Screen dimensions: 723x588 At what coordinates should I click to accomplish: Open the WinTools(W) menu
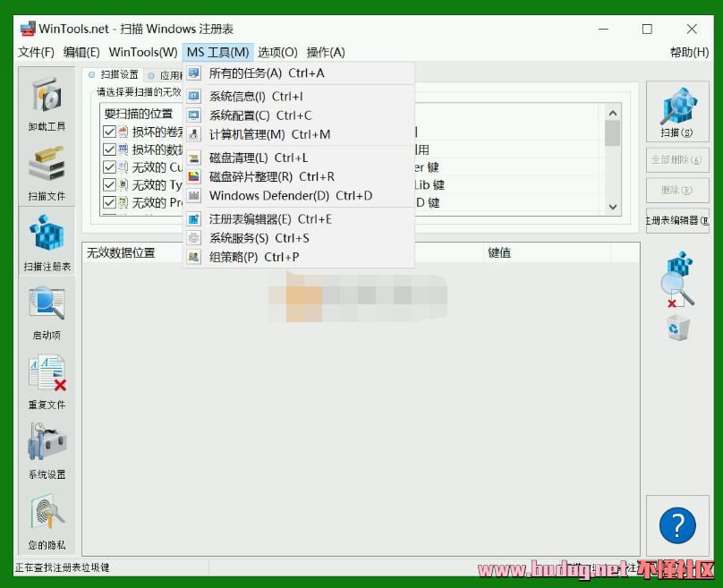(143, 52)
